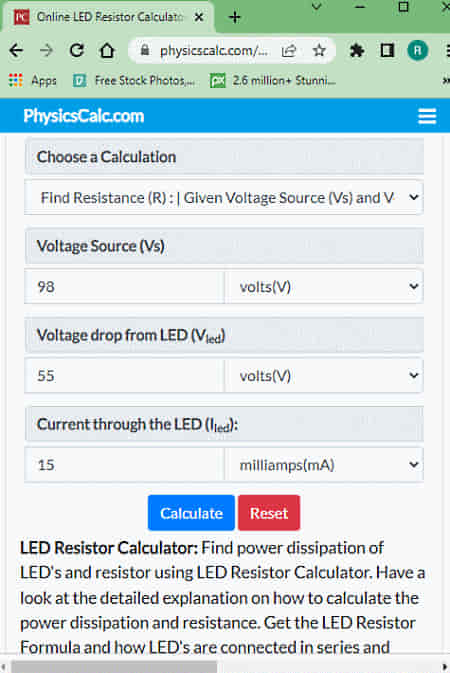Bookmark this page with star icon

pyautogui.click(x=319, y=51)
